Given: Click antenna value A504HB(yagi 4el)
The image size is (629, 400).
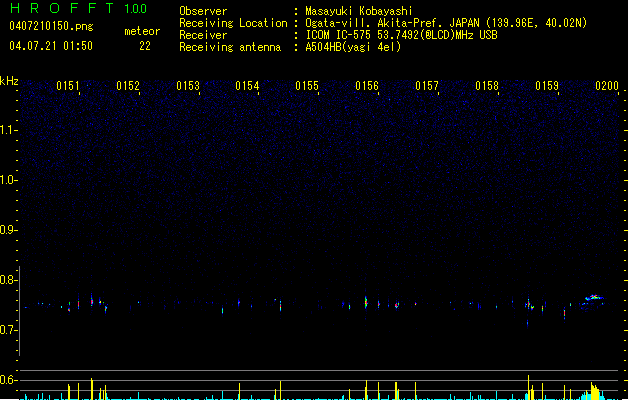Looking at the screenshot, I should pyautogui.click(x=353, y=47).
